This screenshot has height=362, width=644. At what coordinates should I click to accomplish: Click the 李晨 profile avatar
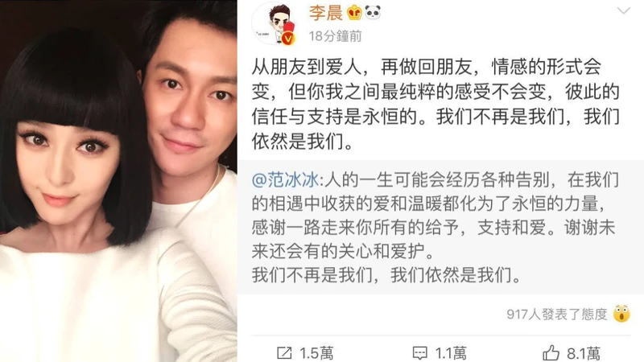(274, 23)
